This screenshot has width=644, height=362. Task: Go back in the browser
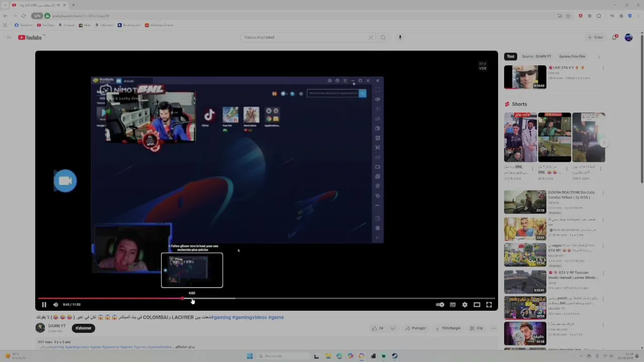point(6,16)
